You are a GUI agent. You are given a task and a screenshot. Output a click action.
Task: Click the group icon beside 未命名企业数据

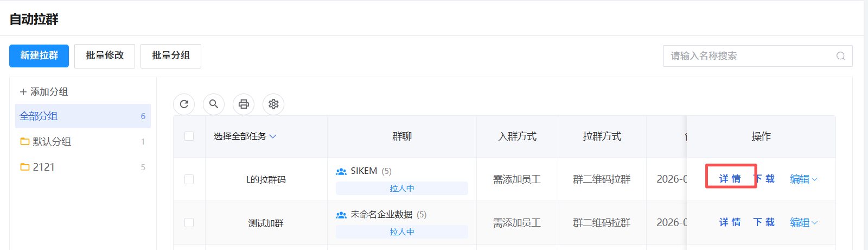[341, 215]
